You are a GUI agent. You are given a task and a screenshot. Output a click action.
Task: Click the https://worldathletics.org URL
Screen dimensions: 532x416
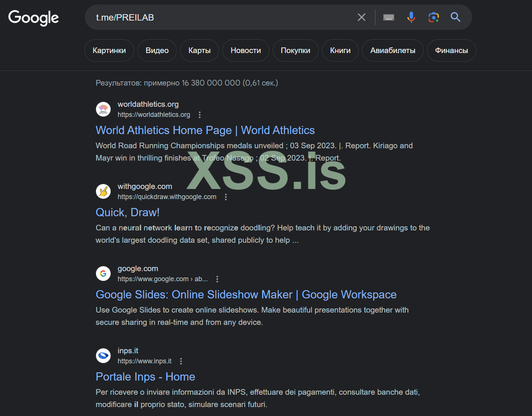(154, 115)
